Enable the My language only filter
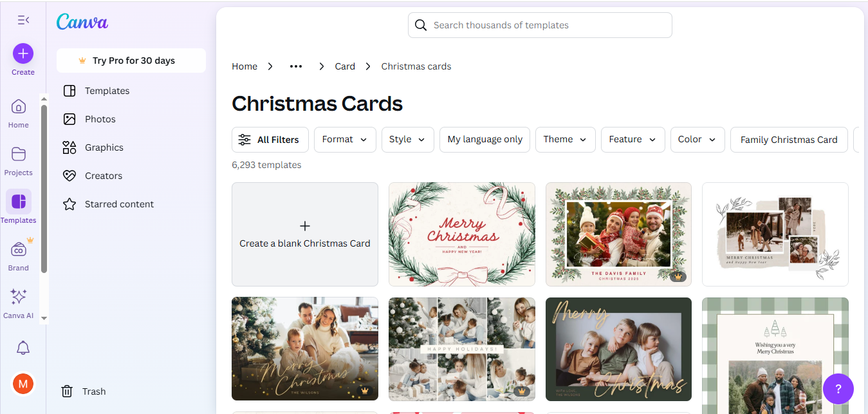 click(x=485, y=139)
